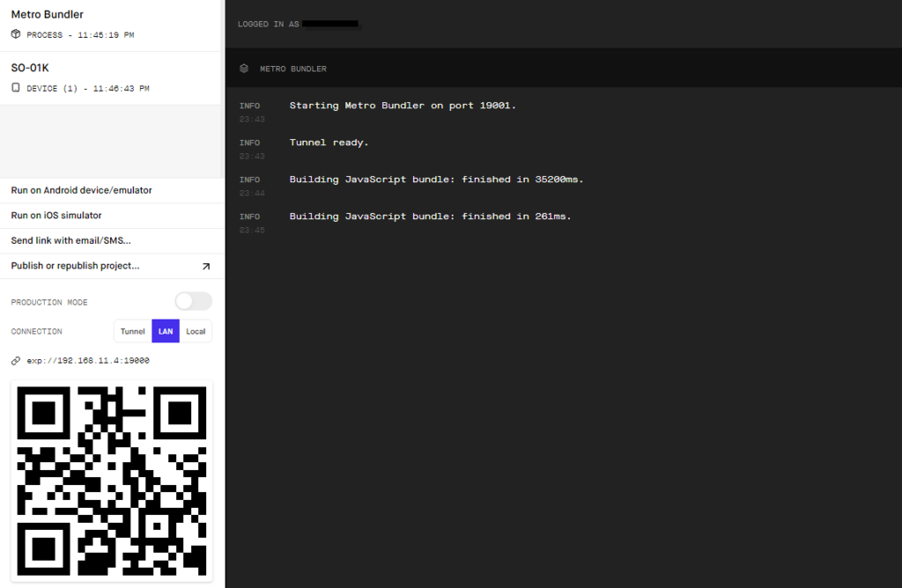Click the SO-01K device phone icon
Image resolution: width=902 pixels, height=588 pixels.
click(x=16, y=87)
